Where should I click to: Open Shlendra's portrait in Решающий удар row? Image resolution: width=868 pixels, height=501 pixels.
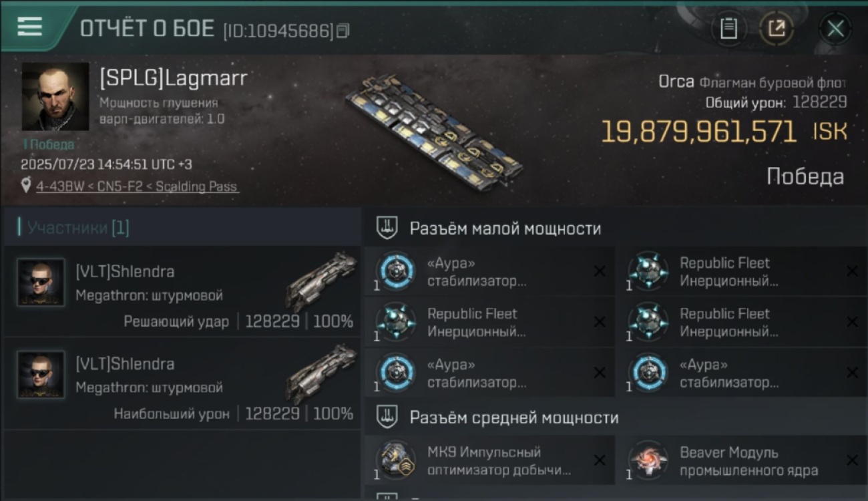(41, 283)
